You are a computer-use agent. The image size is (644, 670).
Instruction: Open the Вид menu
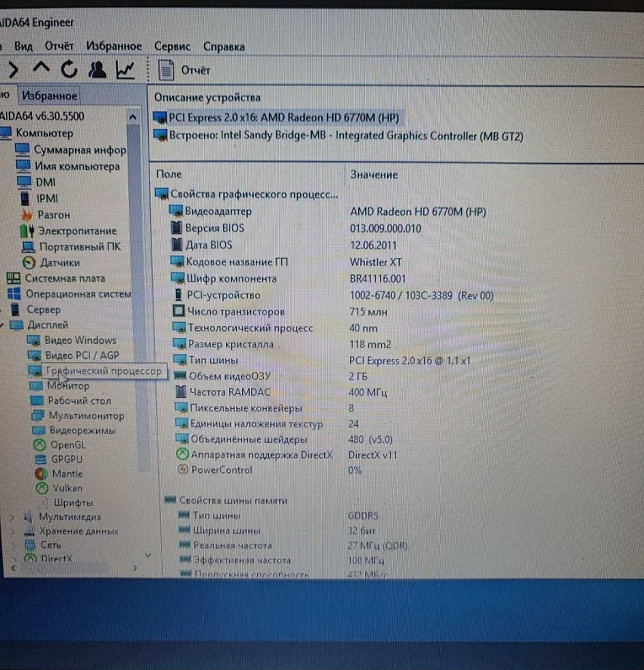(24, 46)
